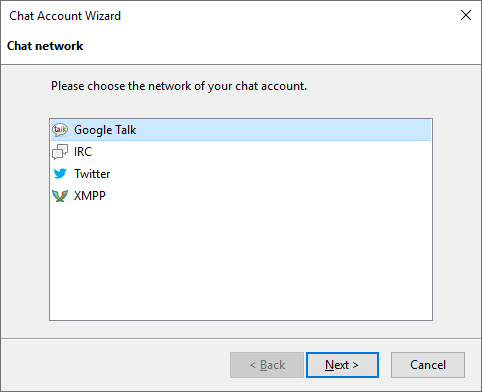Continue with the Next button
Screen dimensions: 482x392
tap(342, 365)
